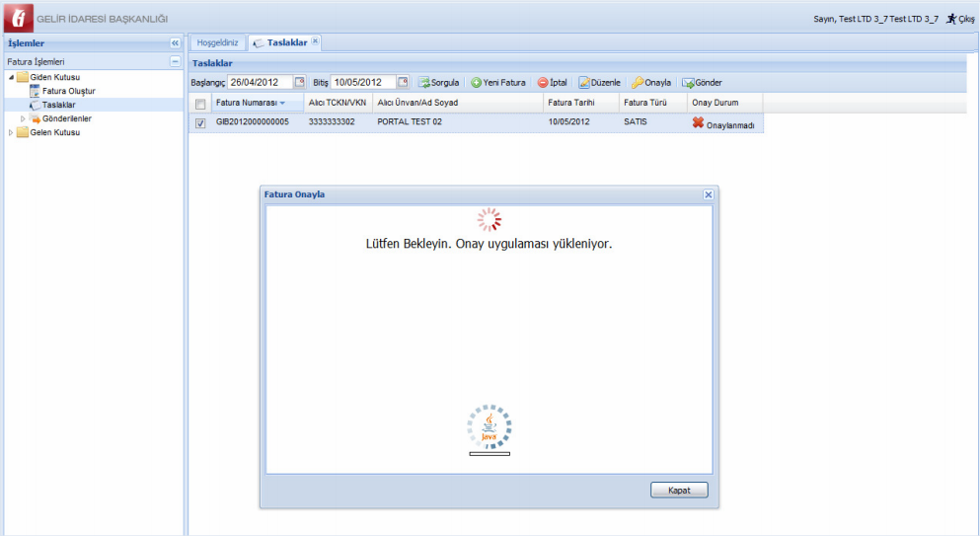
Task: Cancel the invoice using the İptal button
Action: (552, 83)
